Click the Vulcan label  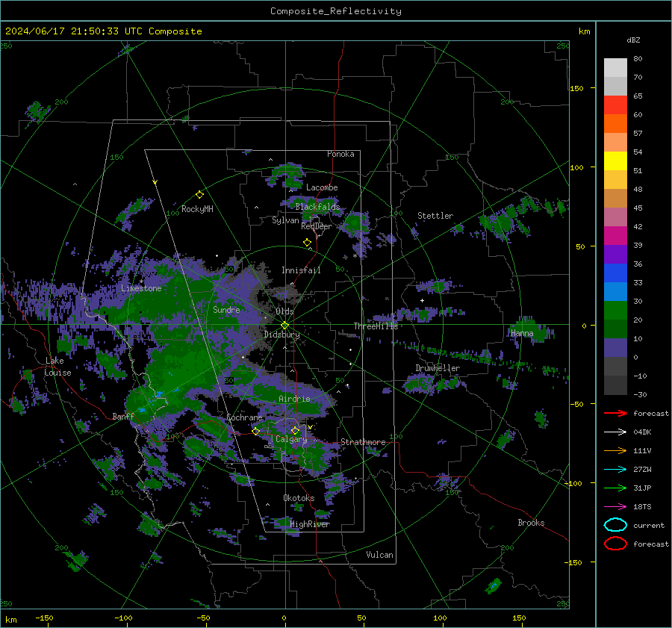(x=379, y=555)
